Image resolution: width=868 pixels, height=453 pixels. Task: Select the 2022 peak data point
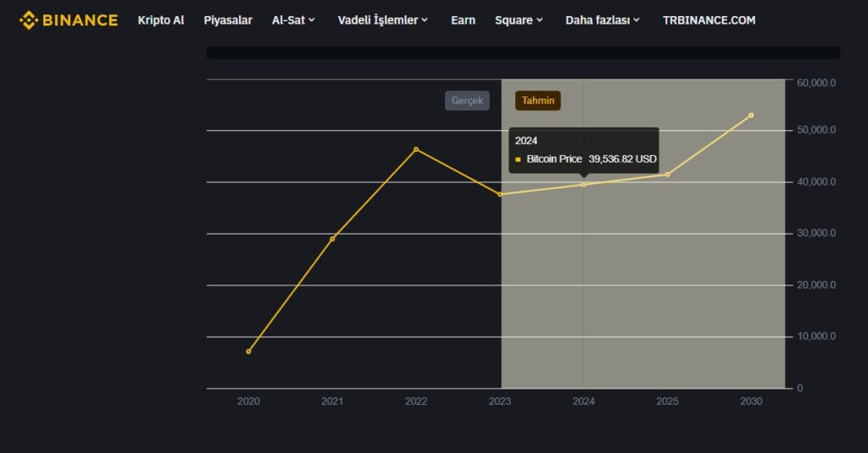click(x=416, y=149)
